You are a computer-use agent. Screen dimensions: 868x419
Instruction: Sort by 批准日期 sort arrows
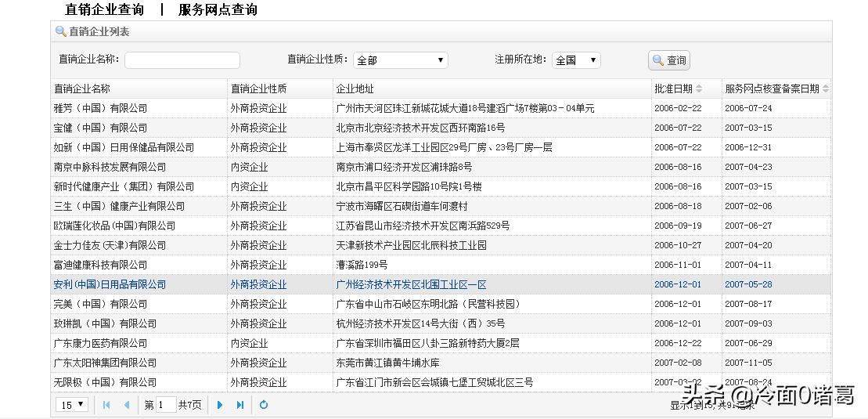[x=699, y=88]
